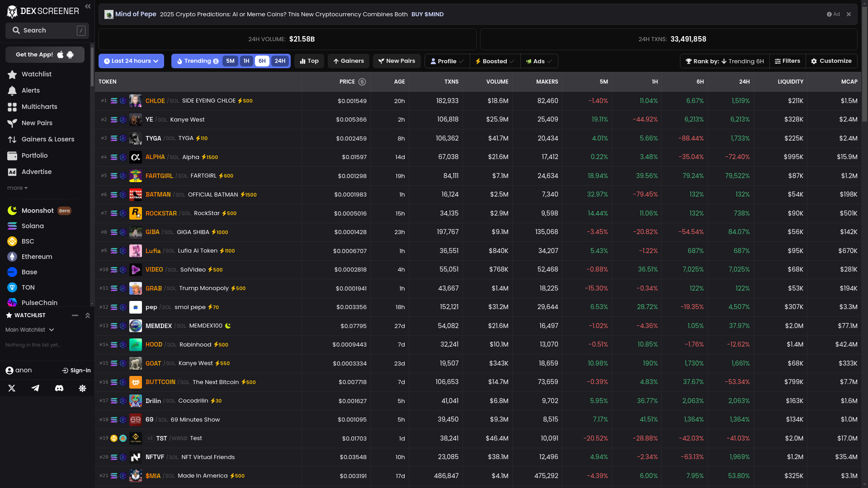The width and height of the screenshot is (868, 488).
Task: Click the DEX Screener logo
Action: point(43,11)
